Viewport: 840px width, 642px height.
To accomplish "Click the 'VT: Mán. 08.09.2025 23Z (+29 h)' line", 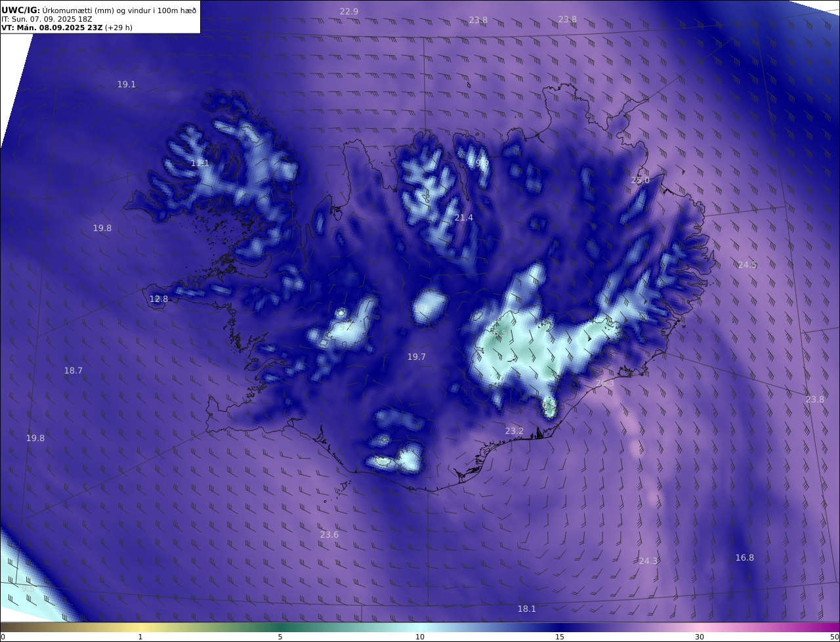I will (x=67, y=28).
